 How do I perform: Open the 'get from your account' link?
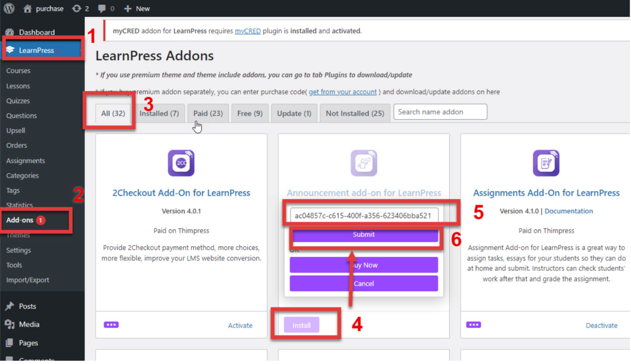(x=343, y=92)
